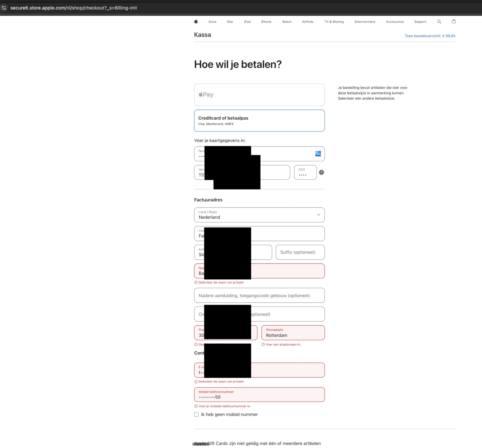The width and height of the screenshot is (482, 448).
Task: Open the Mac menu item
Action: point(230,22)
